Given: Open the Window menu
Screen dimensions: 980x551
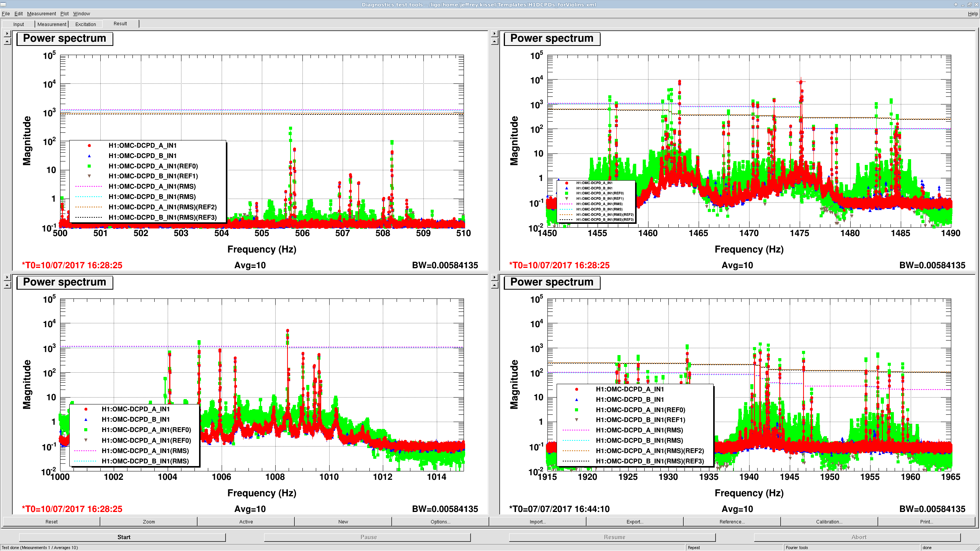Looking at the screenshot, I should click(x=82, y=14).
